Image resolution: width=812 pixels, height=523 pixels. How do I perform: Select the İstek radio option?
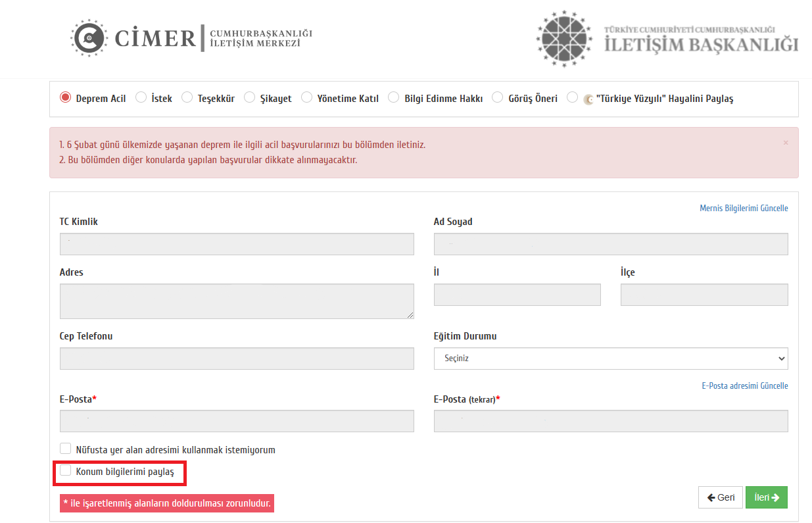141,98
